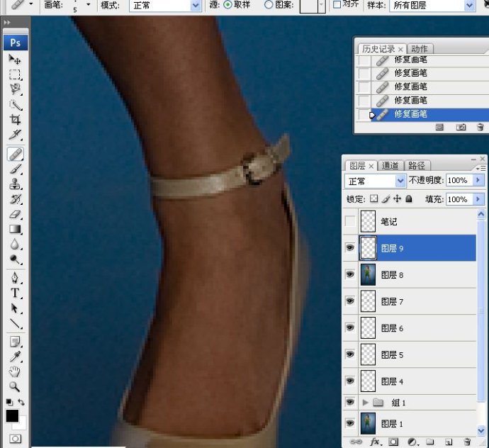Select the Eyedropper tool
489x448 pixels.
[x=15, y=357]
